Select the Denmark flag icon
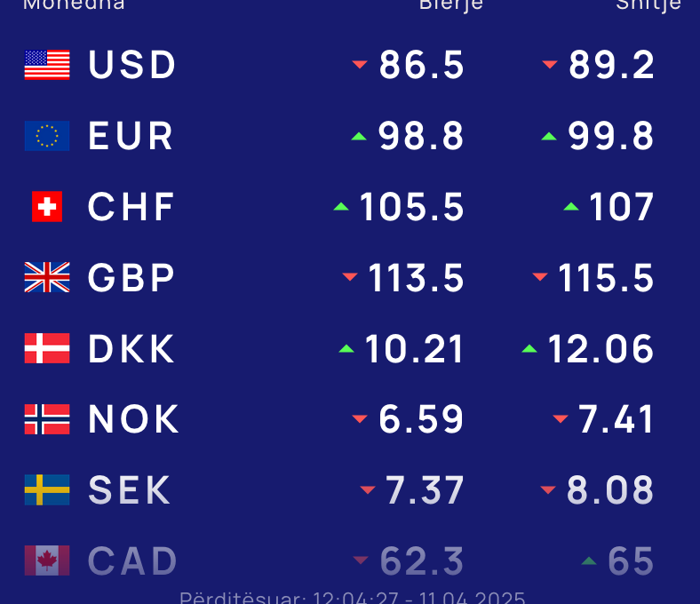Viewport: 700px width, 604px height. (47, 348)
